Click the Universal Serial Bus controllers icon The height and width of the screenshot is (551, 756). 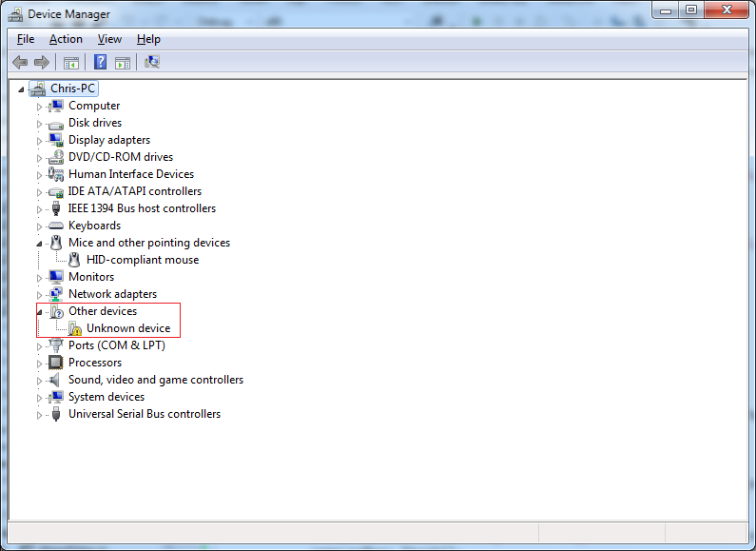tap(56, 414)
